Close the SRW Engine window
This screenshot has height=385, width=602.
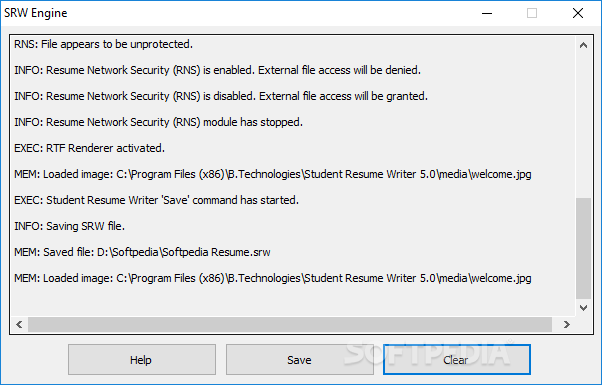(577, 13)
